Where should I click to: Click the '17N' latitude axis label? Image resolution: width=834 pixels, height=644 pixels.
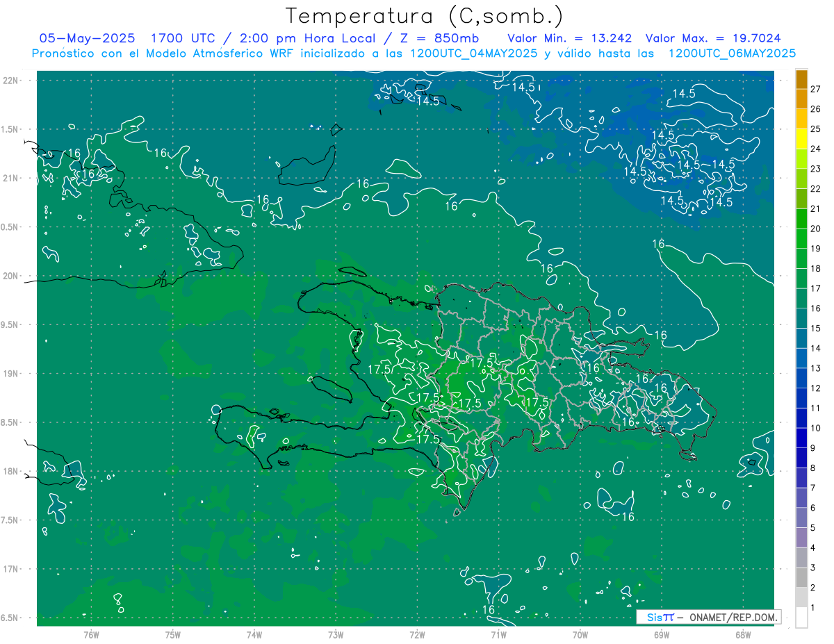[11, 569]
